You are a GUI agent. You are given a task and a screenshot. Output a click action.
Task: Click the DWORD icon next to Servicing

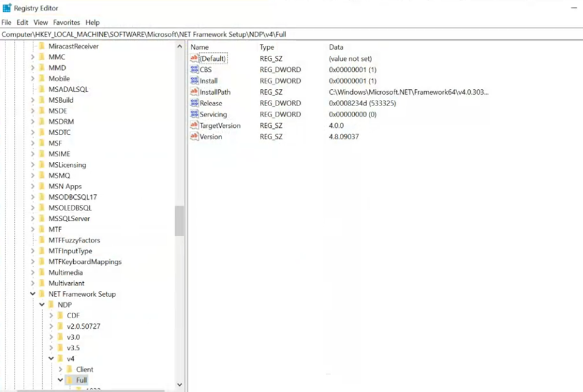[x=195, y=114]
